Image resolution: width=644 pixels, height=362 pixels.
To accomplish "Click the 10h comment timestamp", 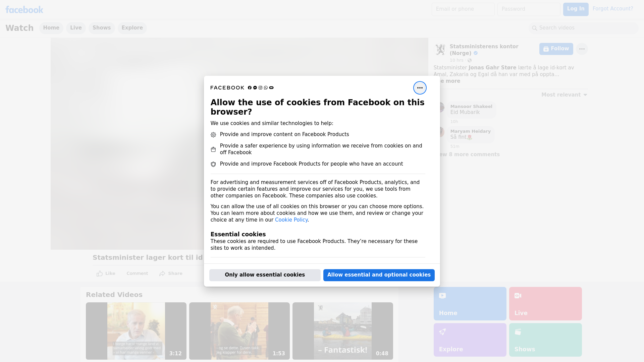I will click(454, 122).
